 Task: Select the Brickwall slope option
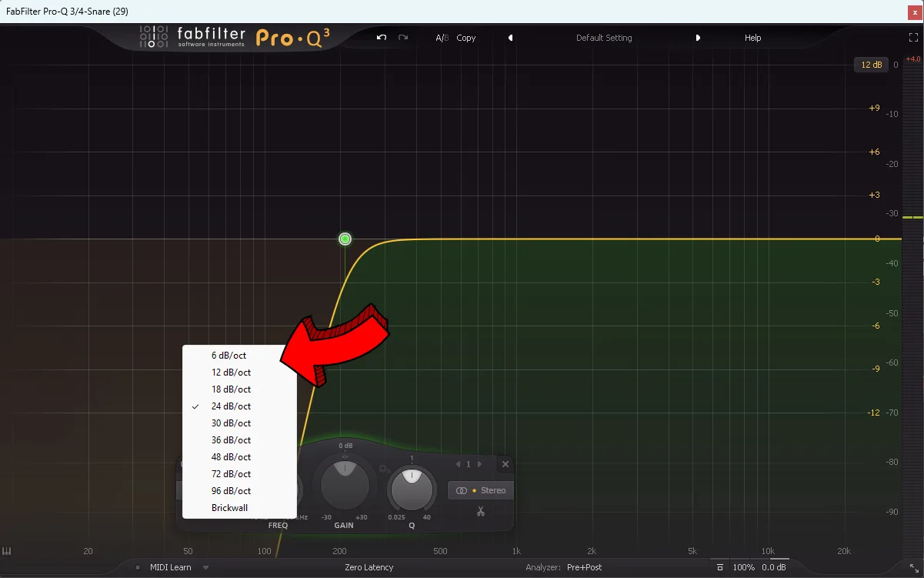[230, 507]
